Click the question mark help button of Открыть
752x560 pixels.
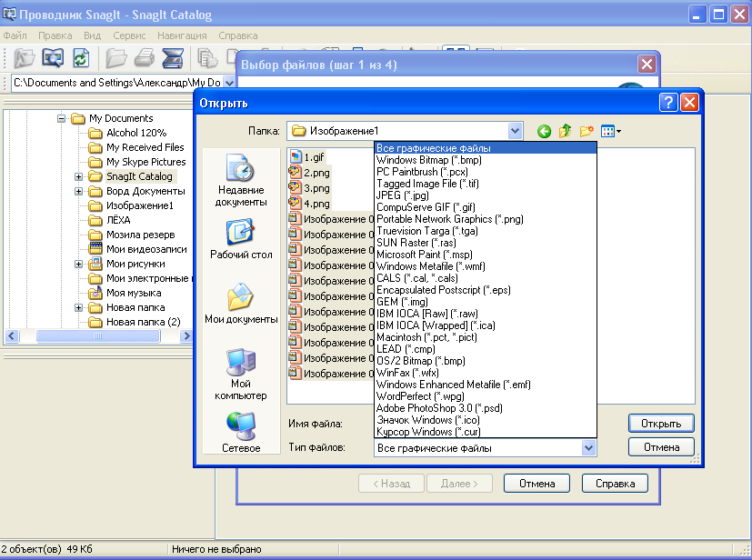[668, 103]
